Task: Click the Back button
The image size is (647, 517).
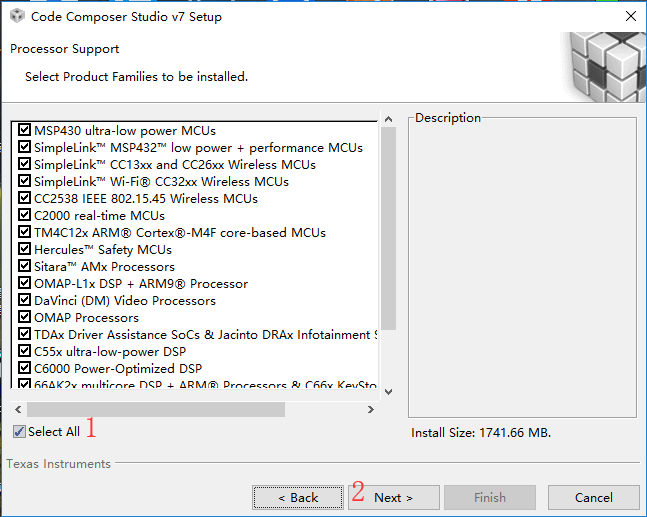Action: click(298, 498)
